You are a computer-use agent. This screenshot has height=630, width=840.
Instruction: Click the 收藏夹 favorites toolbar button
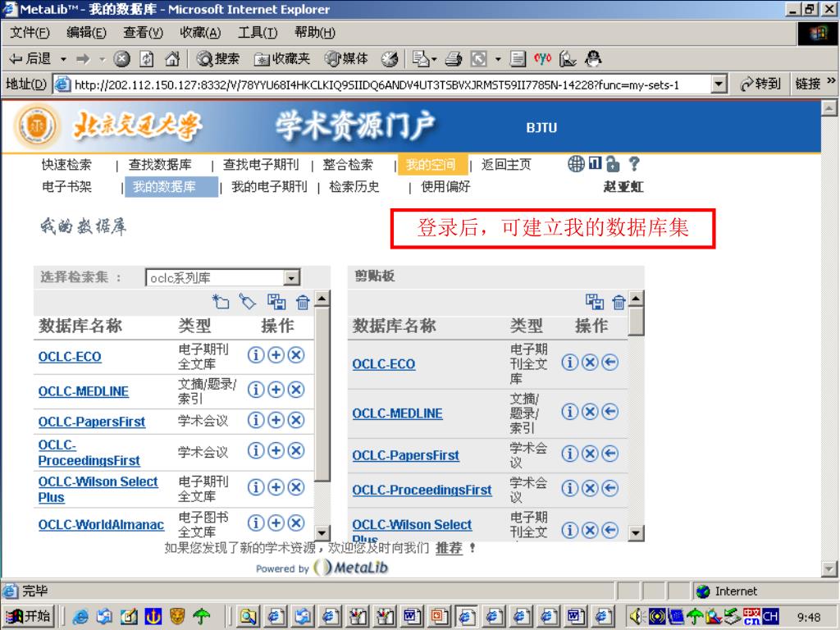point(282,58)
